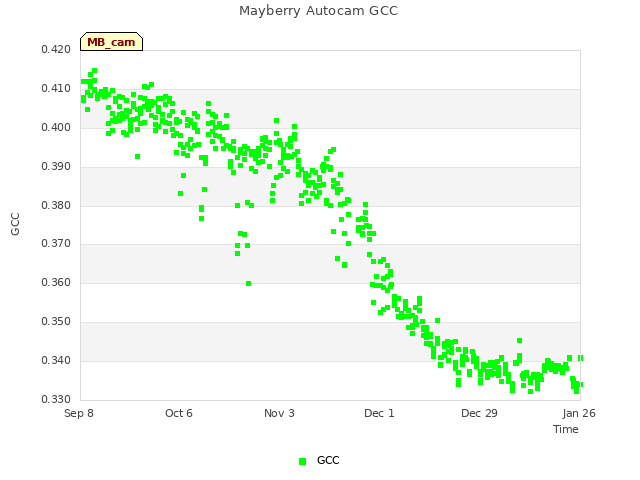Click the Nov 3 date label
Viewport: 640px width, 480px height.
click(279, 413)
